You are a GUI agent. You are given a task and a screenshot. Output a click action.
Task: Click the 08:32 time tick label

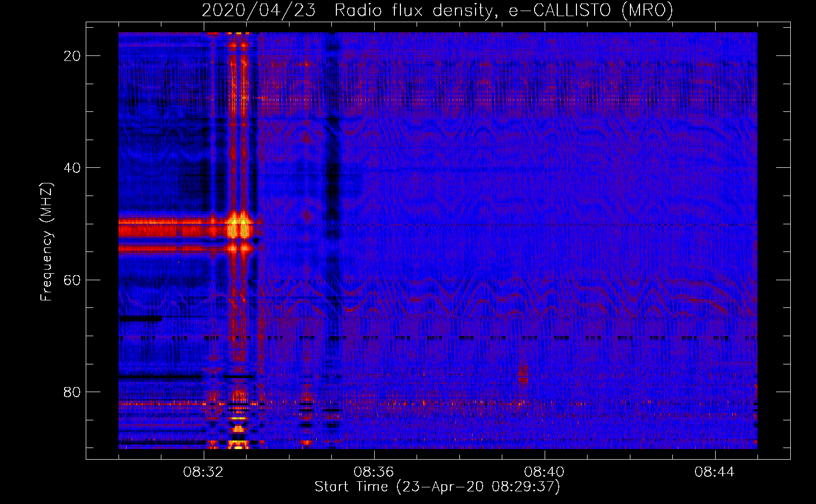pyautogui.click(x=203, y=472)
